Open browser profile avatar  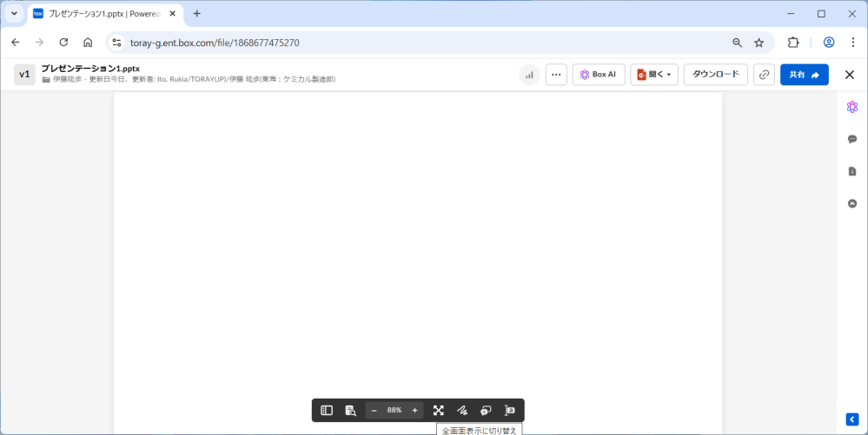tap(829, 43)
